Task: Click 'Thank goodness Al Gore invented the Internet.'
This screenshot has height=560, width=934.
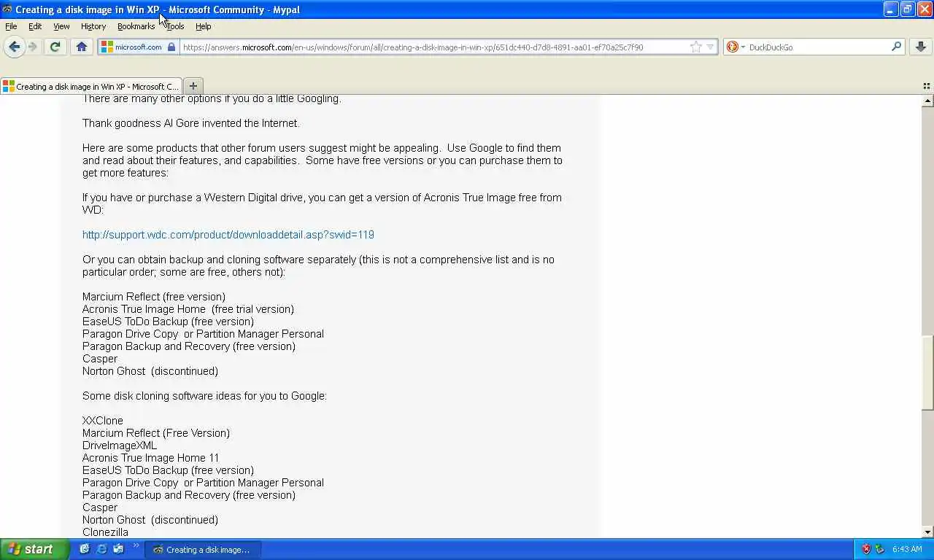Action: click(191, 123)
